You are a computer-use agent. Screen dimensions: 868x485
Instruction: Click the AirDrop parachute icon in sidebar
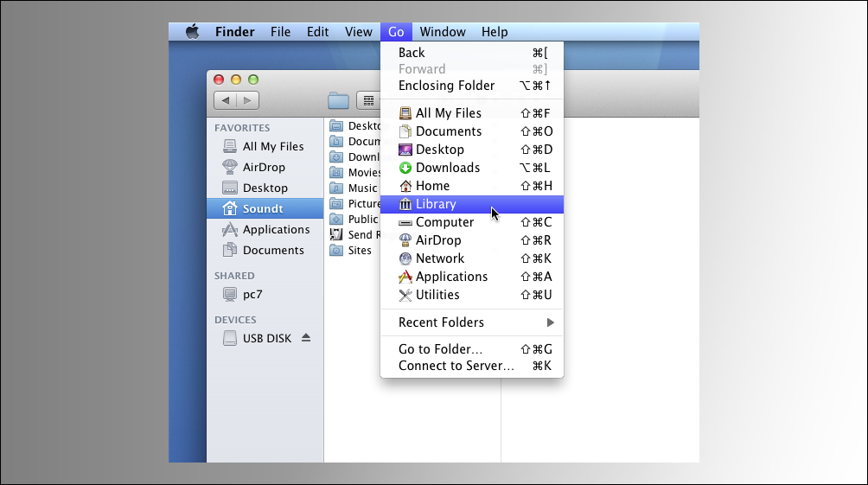(x=229, y=167)
